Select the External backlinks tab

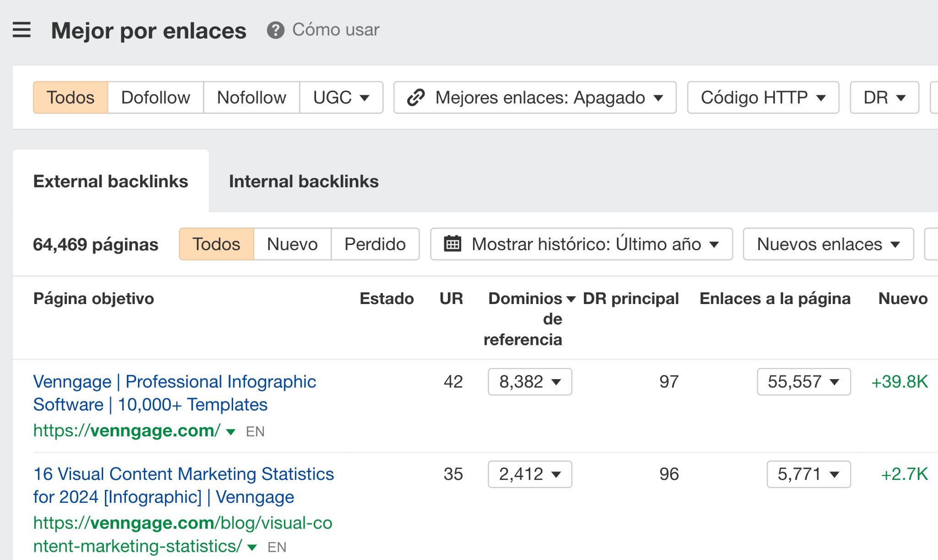click(x=110, y=181)
